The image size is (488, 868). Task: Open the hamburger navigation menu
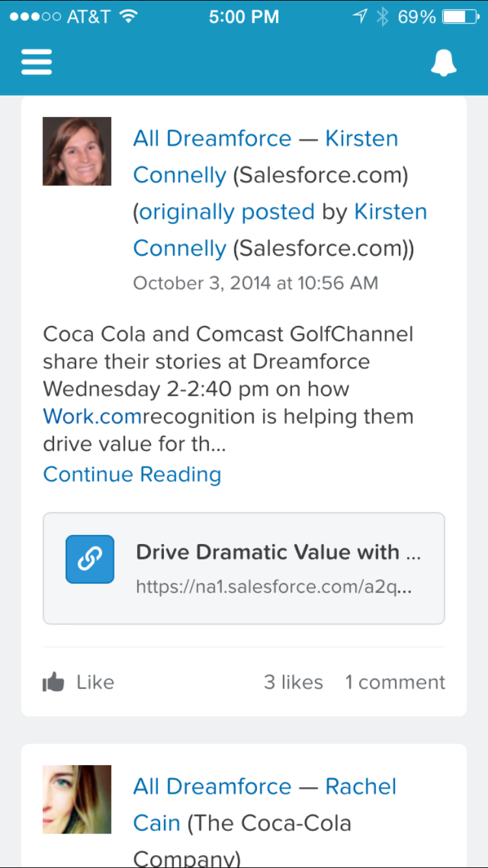click(36, 62)
